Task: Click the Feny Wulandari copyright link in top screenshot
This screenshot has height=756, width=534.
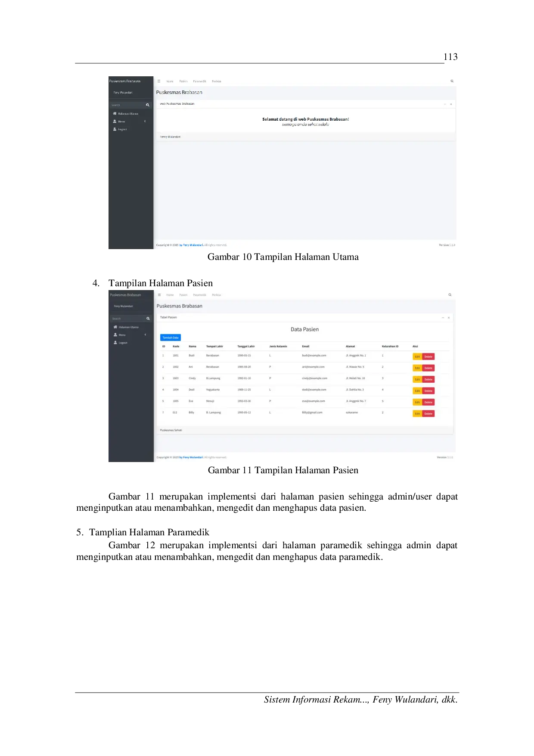Action: click(191, 245)
